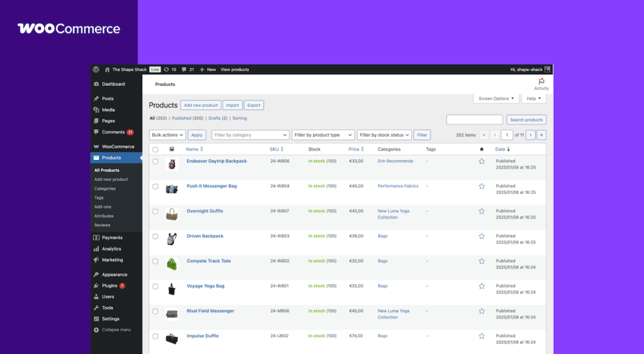Star the Endeavor Daytrip Backpack as featured
The height and width of the screenshot is (354, 644).
pos(482,162)
